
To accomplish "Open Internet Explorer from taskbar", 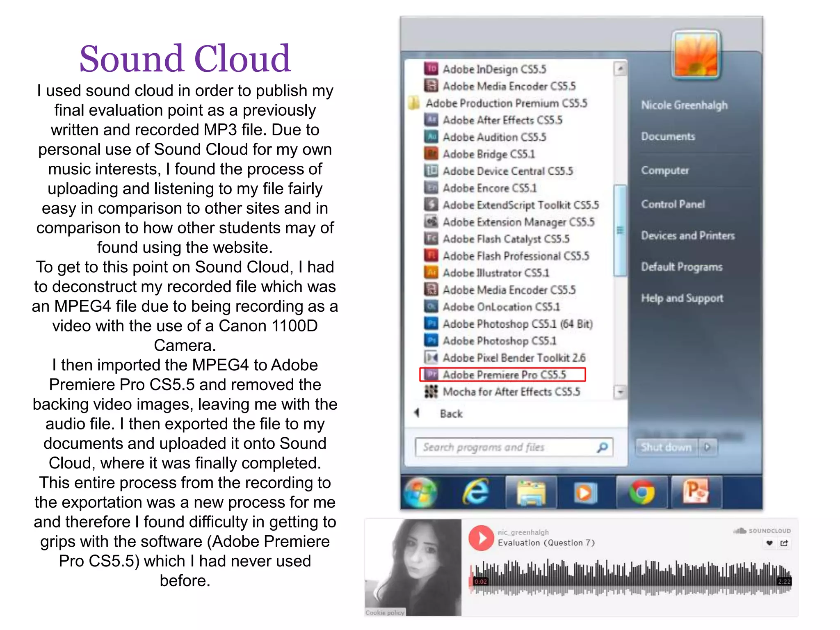I will coord(476,492).
